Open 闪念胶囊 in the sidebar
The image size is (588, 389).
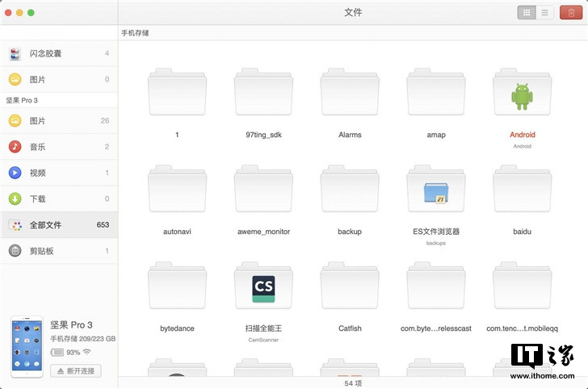pos(59,53)
